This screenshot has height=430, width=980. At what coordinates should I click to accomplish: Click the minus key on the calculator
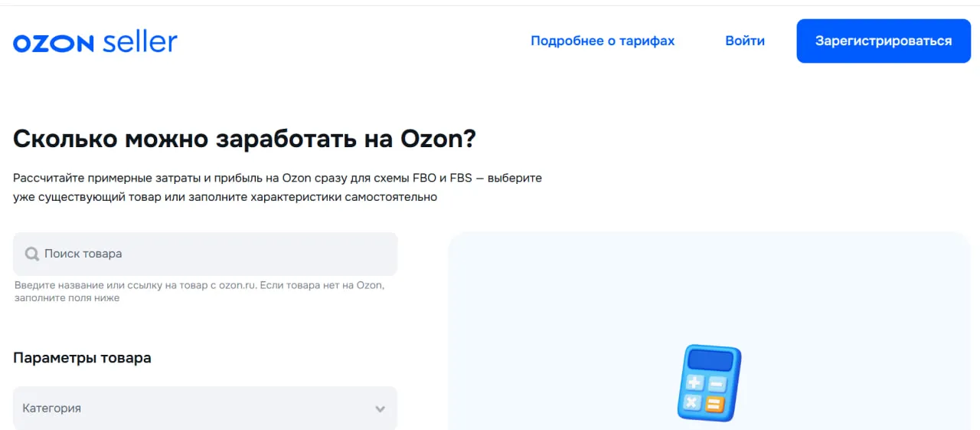(717, 385)
